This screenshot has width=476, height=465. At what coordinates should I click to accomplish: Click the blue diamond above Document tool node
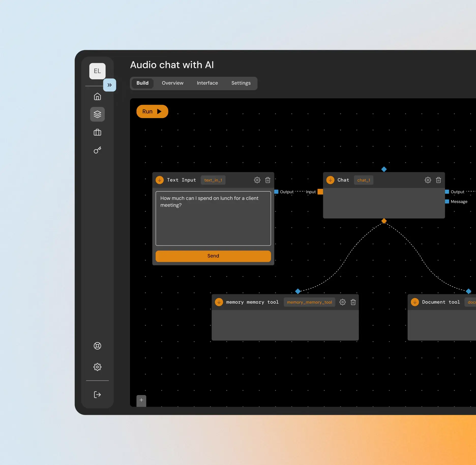pos(468,291)
